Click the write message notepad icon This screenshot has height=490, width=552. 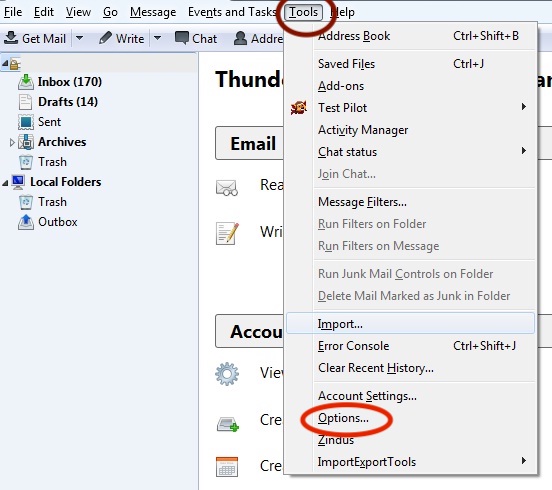click(x=227, y=233)
